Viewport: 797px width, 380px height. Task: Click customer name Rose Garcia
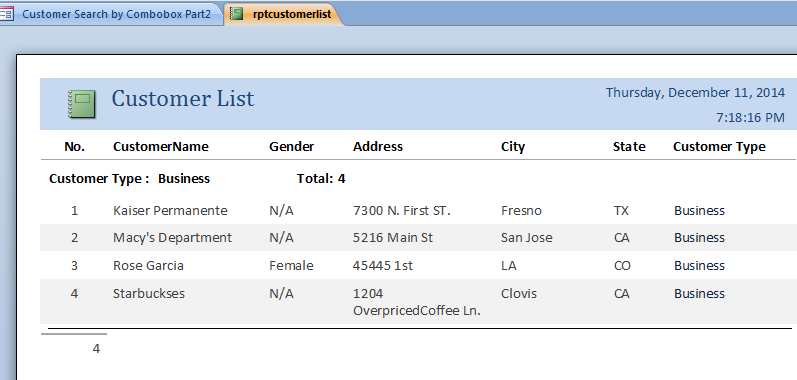[x=148, y=266]
